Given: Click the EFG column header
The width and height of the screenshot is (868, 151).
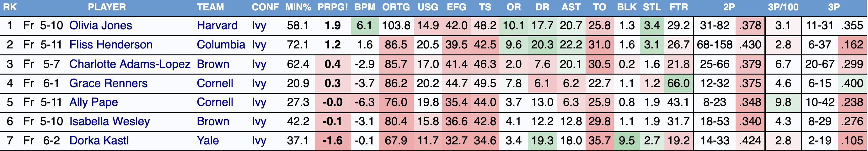Looking at the screenshot, I should coord(456,8).
